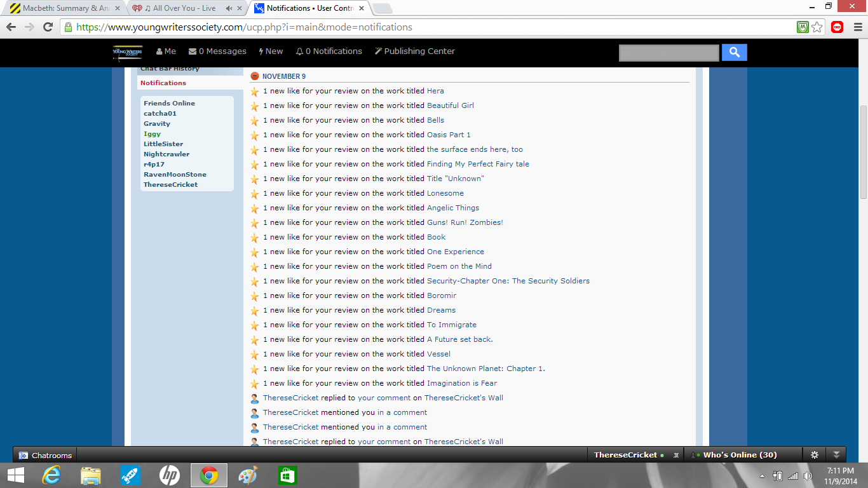Open friend Gravity's profile

(x=157, y=124)
